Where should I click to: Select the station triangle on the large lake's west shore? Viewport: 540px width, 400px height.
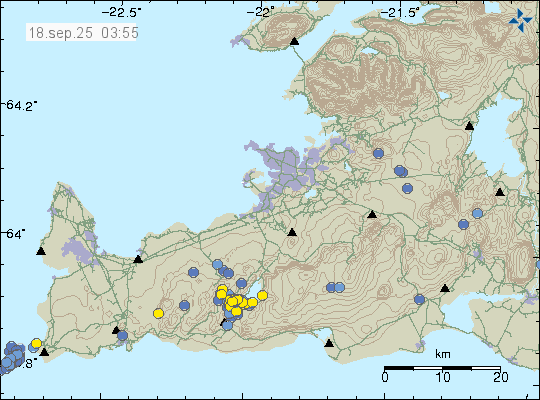pyautogui.click(x=469, y=126)
